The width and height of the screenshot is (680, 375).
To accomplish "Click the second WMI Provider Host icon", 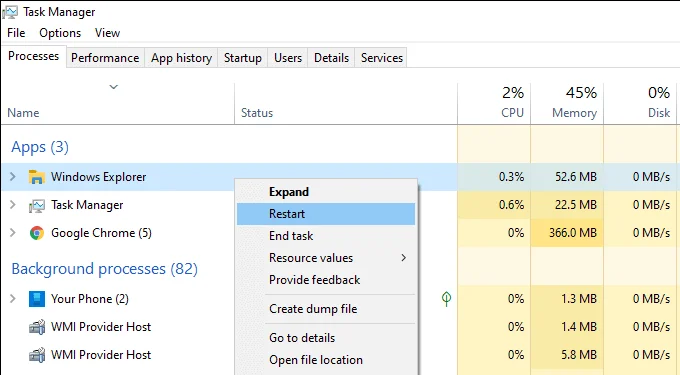I will [36, 355].
